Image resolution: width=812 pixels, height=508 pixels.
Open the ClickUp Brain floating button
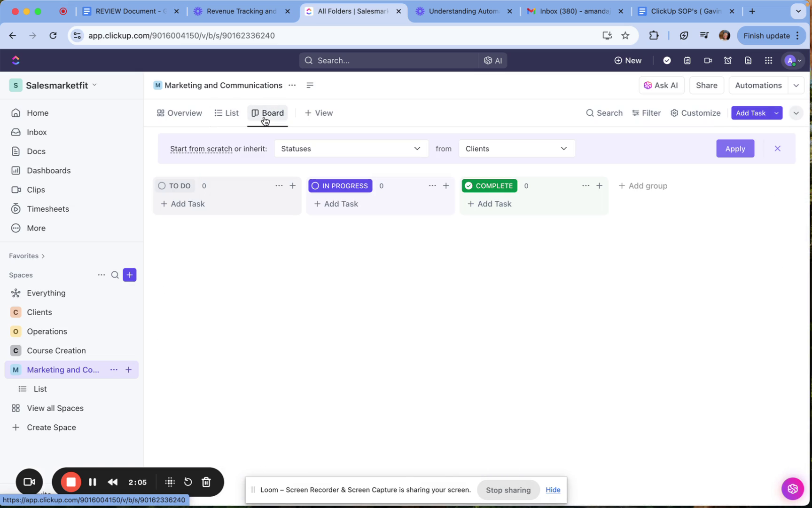pyautogui.click(x=793, y=489)
